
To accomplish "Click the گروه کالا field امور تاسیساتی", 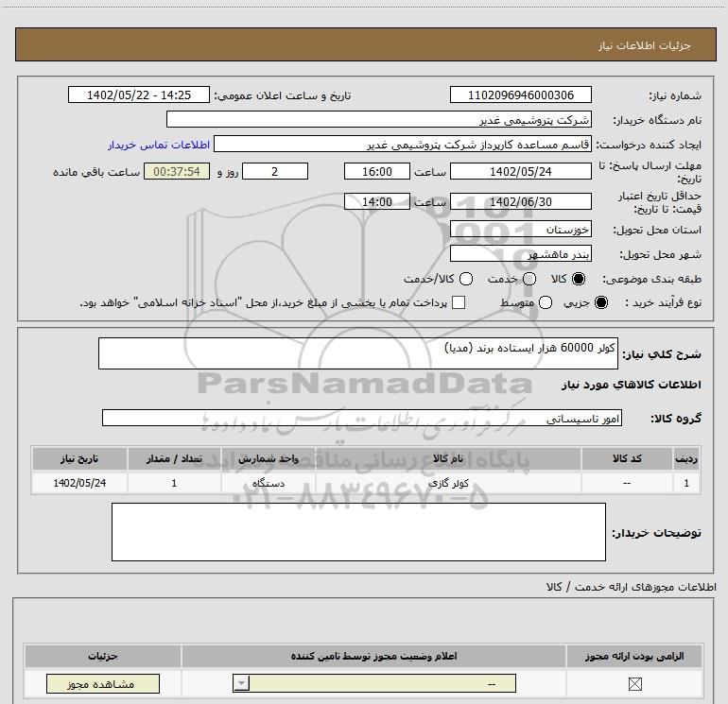I will pos(362,418).
